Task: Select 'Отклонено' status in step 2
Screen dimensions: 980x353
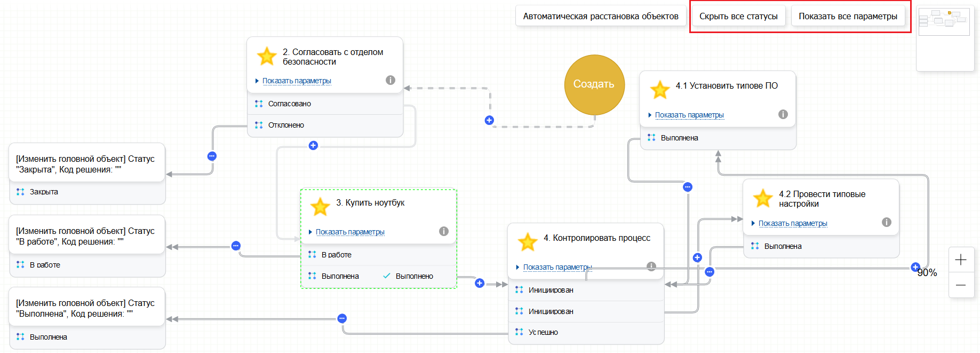Action: tap(286, 125)
